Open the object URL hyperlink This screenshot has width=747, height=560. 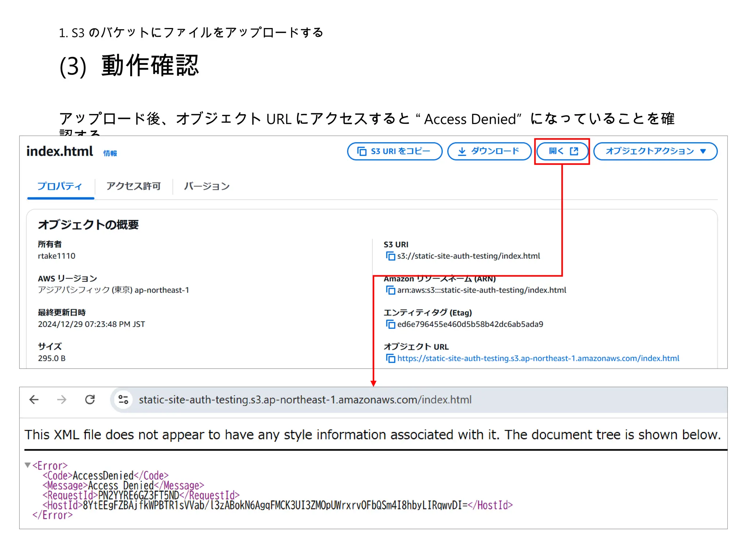pos(538,358)
